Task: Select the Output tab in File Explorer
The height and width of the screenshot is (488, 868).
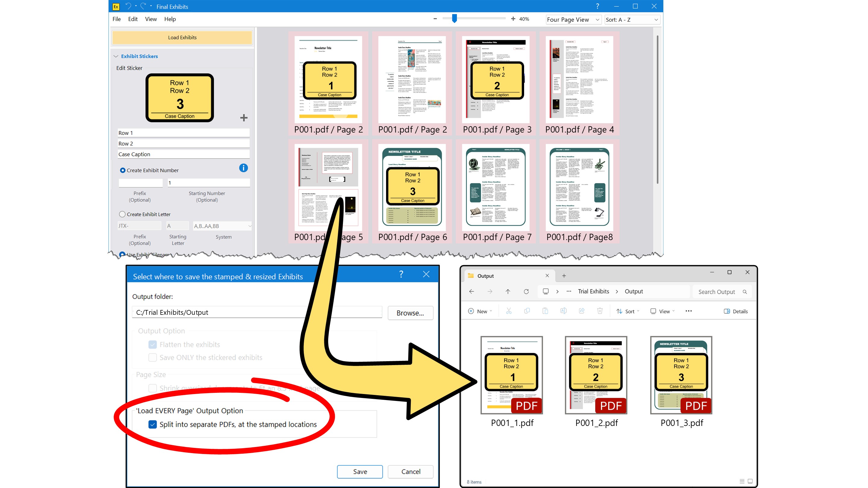Action: click(x=485, y=276)
